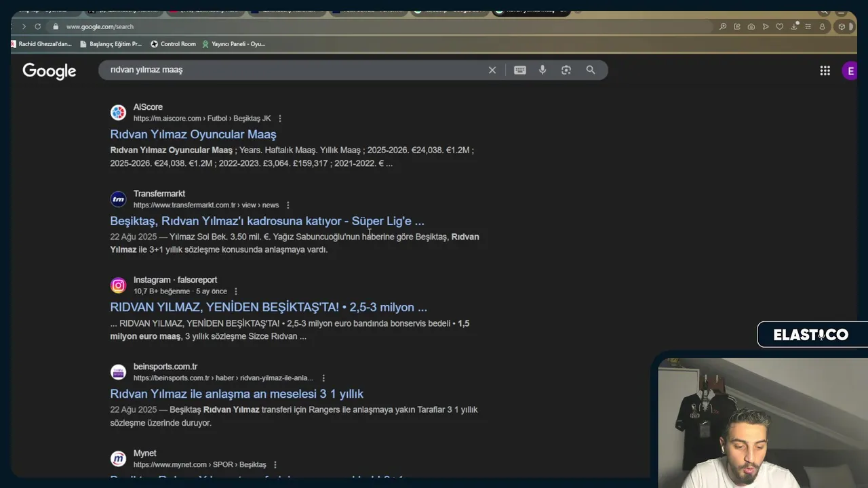Open Google account avatar 'E'
The image size is (868, 488).
[850, 70]
